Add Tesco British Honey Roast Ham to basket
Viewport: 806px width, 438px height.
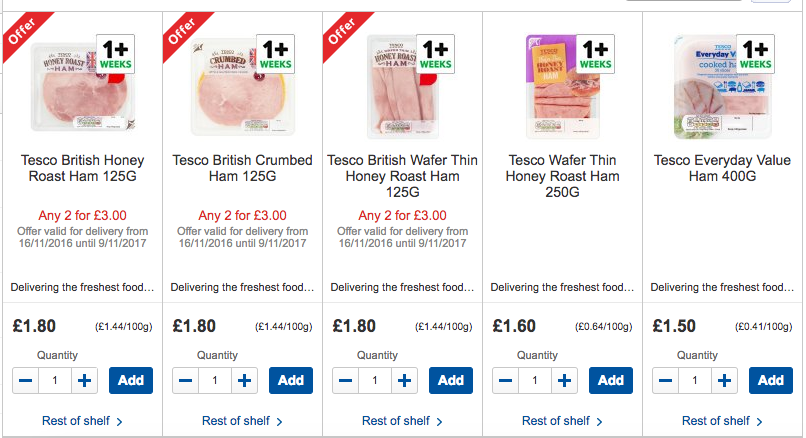point(131,381)
